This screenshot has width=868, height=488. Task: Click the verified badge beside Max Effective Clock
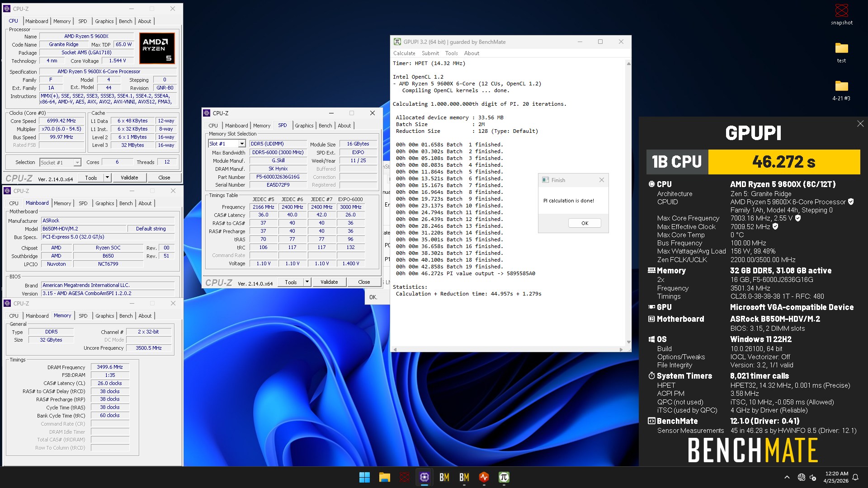point(775,226)
